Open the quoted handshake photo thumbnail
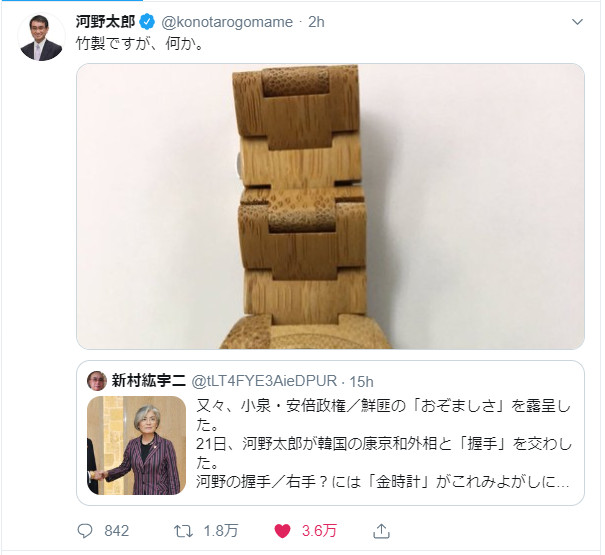Viewport: 605px width, 555px height. pos(137,445)
